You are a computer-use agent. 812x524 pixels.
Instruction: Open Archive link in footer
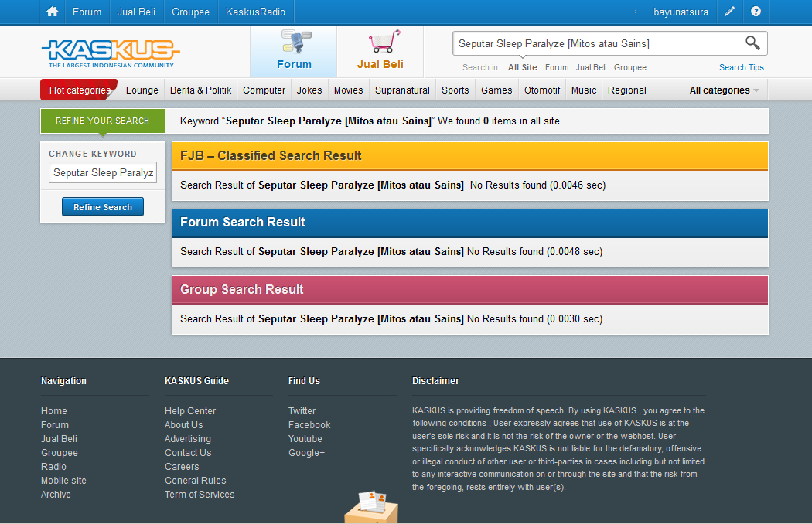coord(56,495)
